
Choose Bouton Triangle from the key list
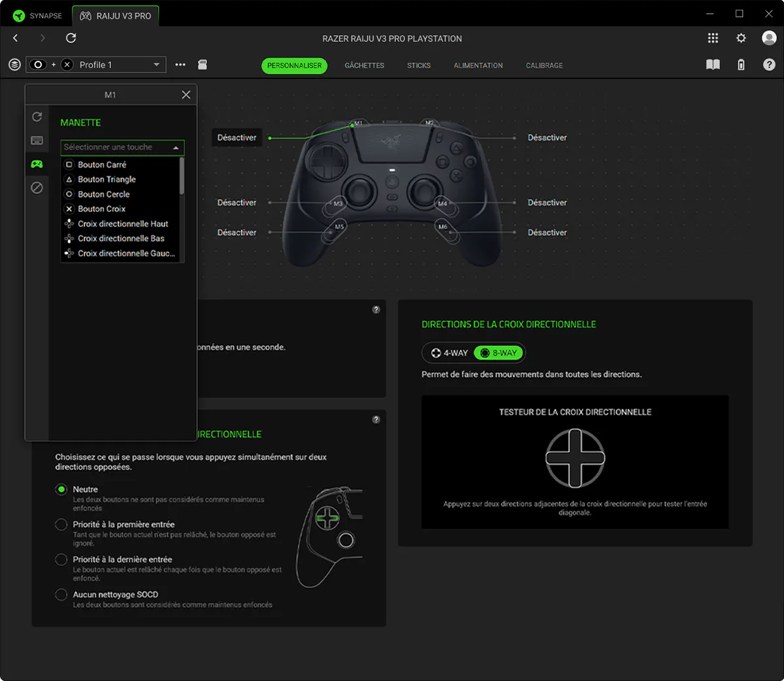pyautogui.click(x=107, y=179)
